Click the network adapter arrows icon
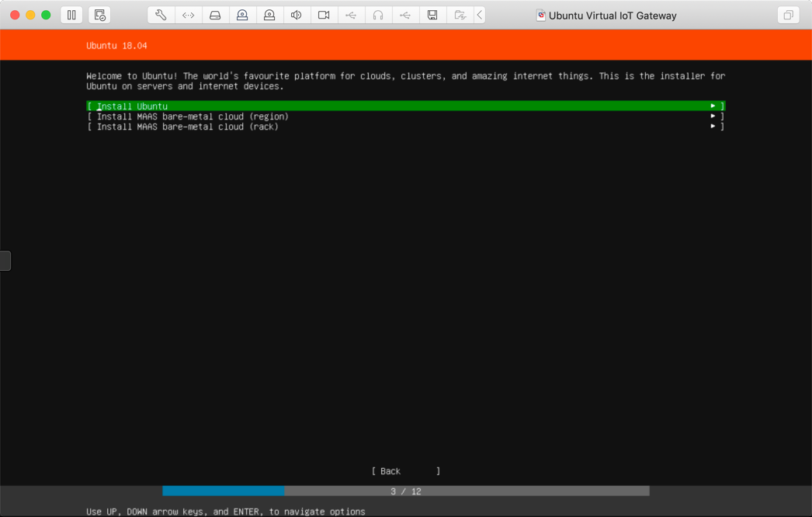This screenshot has width=812, height=517. (x=189, y=15)
